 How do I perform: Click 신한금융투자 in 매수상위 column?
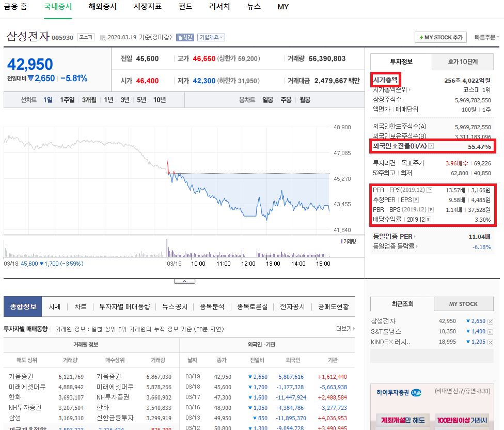(x=115, y=418)
